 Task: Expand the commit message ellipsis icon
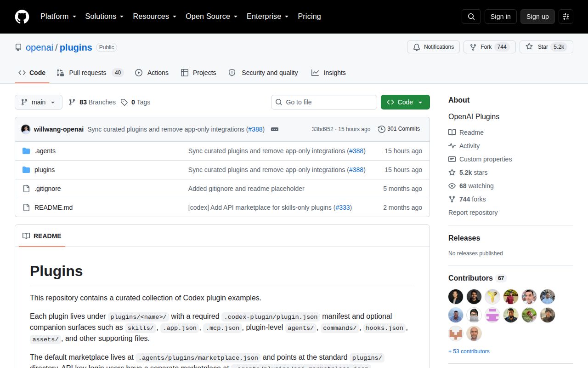(275, 129)
